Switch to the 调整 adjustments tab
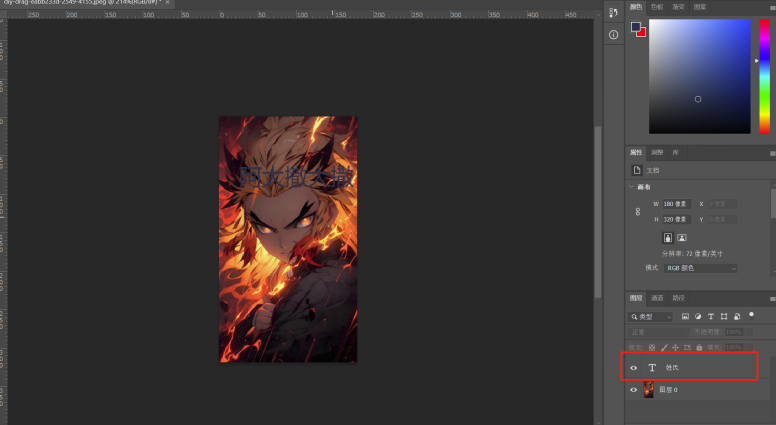Image resolution: width=776 pixels, height=425 pixels. pos(657,152)
